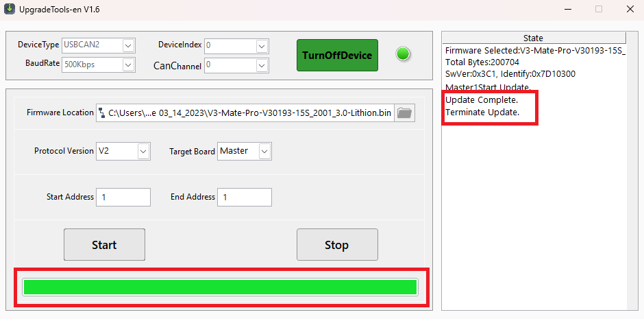Image resolution: width=644 pixels, height=319 pixels.
Task: Click the State column header
Action: [x=534, y=38]
